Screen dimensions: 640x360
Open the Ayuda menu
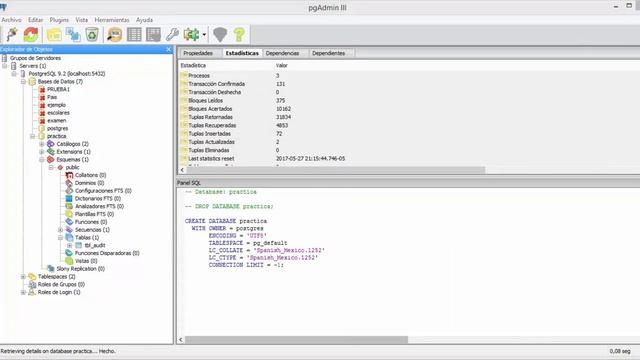coord(144,20)
